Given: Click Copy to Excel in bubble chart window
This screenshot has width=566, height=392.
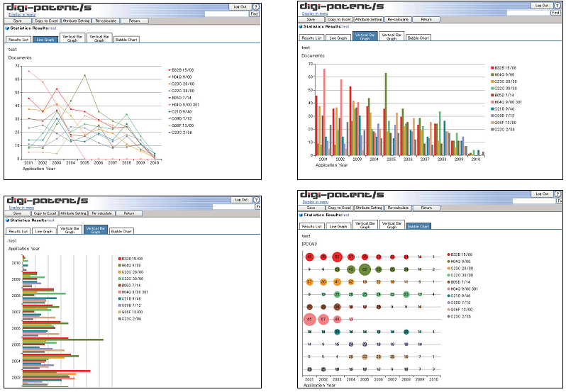Looking at the screenshot, I should point(340,208).
